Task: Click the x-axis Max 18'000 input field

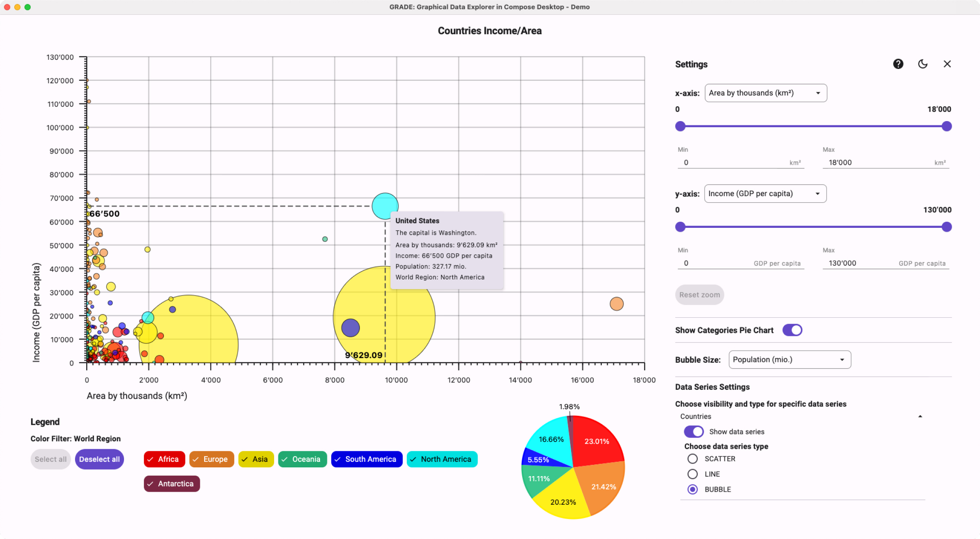Action: [886, 162]
